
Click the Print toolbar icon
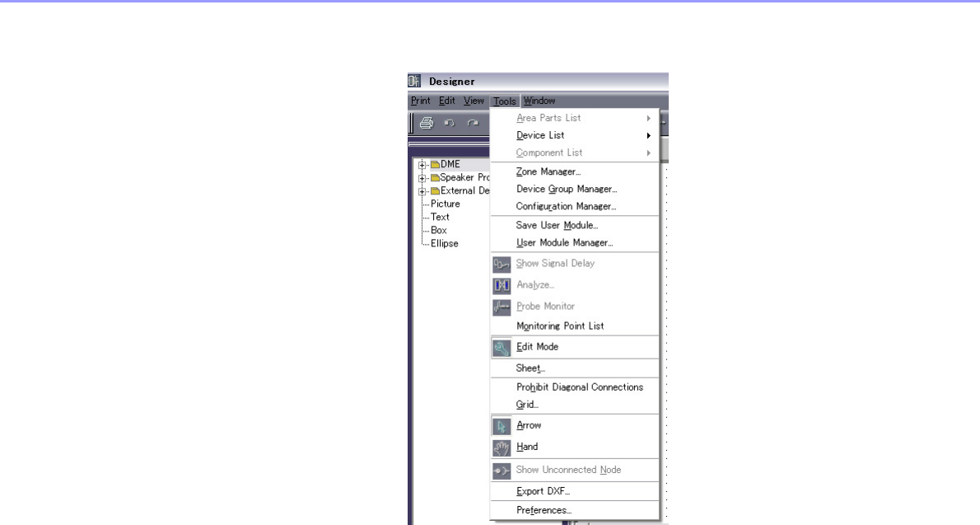pos(427,123)
